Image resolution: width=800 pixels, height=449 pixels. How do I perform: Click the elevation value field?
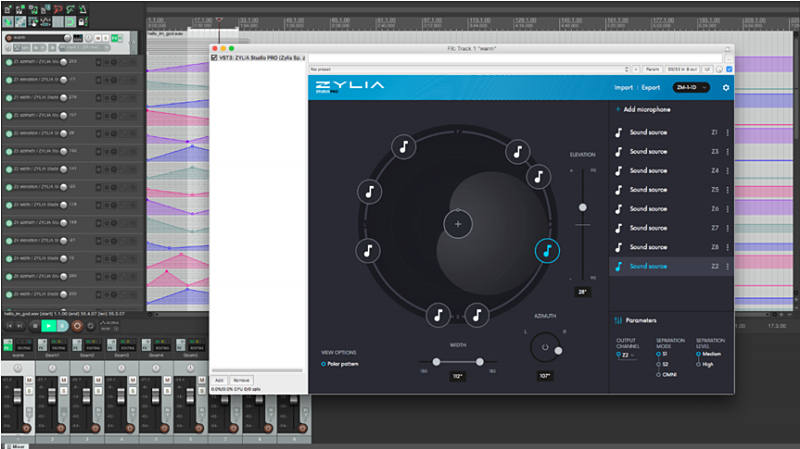tap(582, 292)
